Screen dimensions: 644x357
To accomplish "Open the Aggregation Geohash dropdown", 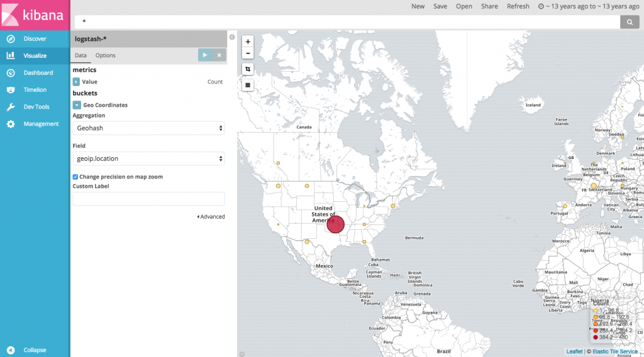I will [x=148, y=128].
